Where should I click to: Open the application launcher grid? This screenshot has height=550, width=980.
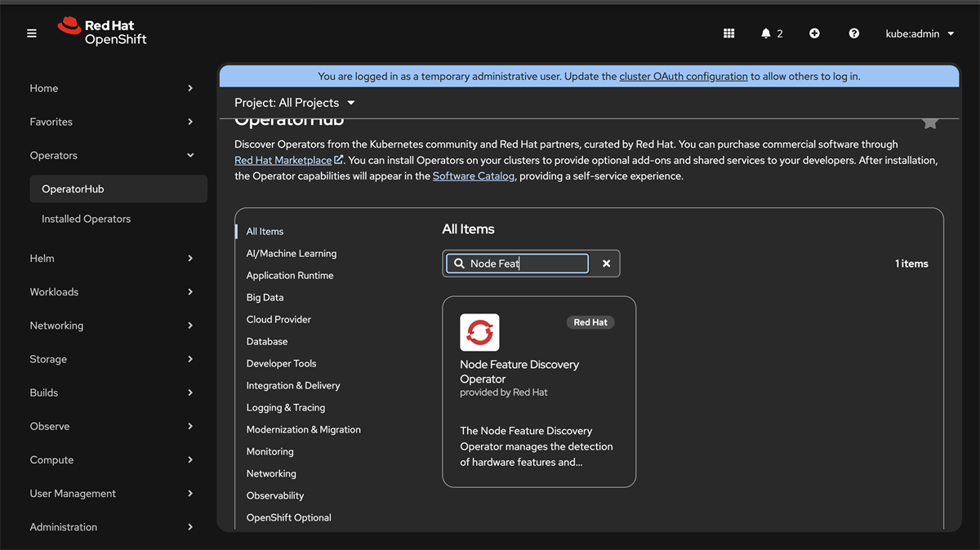tap(729, 33)
